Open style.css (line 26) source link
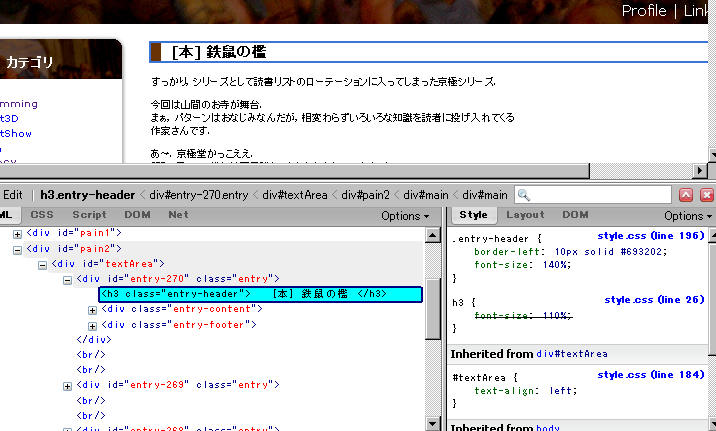 tap(654, 300)
